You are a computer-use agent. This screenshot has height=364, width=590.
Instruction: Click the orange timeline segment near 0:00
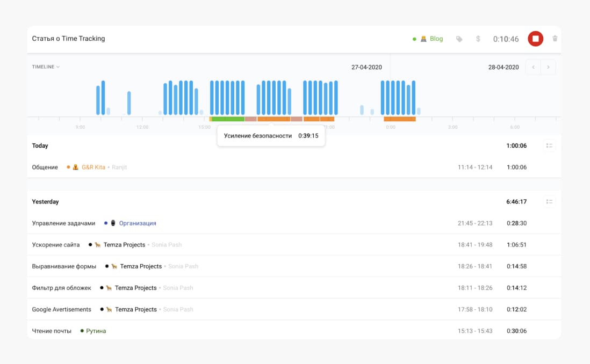pyautogui.click(x=400, y=119)
